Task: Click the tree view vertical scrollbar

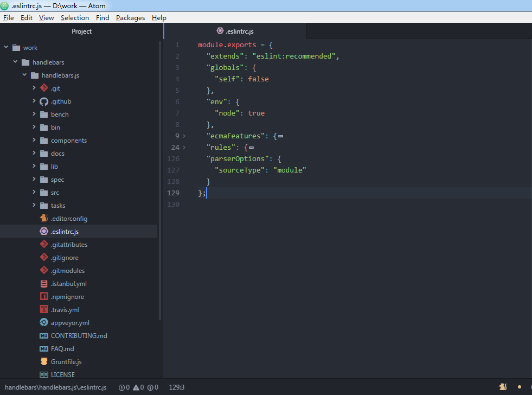Action: click(x=160, y=180)
